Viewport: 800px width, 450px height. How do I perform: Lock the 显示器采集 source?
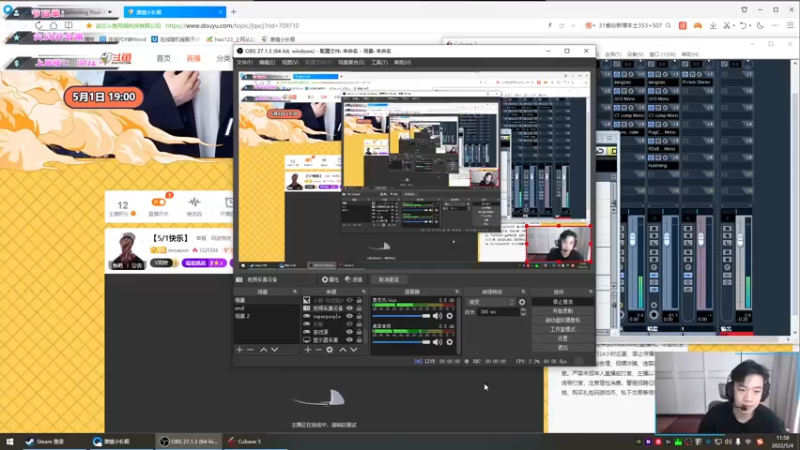(x=359, y=340)
